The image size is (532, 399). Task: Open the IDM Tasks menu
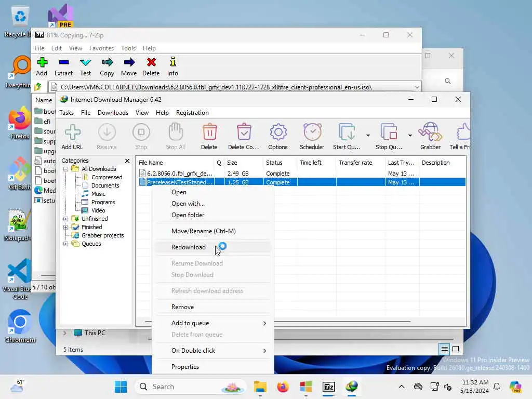(x=66, y=113)
